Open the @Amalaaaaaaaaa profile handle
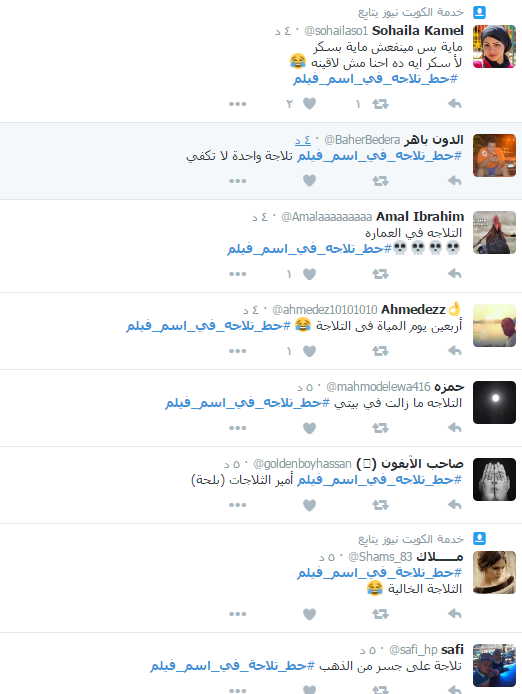This screenshot has width=522, height=694. 326,217
